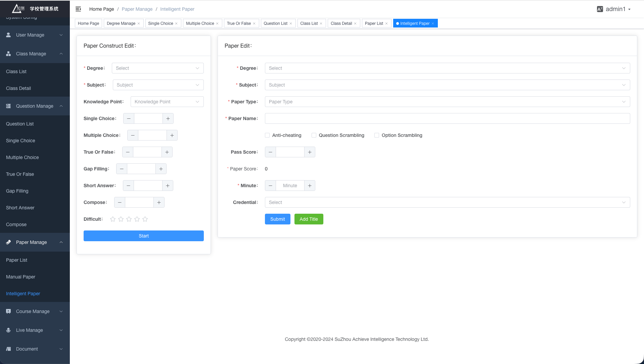644x364 pixels.
Task: Close the Degree Manage tab
Action: click(x=139, y=23)
